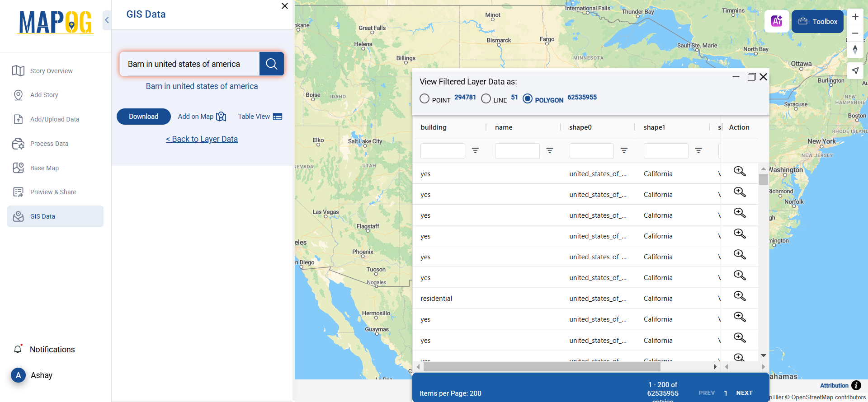Click the Download button
Screen dimensions: 868x402
click(x=144, y=117)
